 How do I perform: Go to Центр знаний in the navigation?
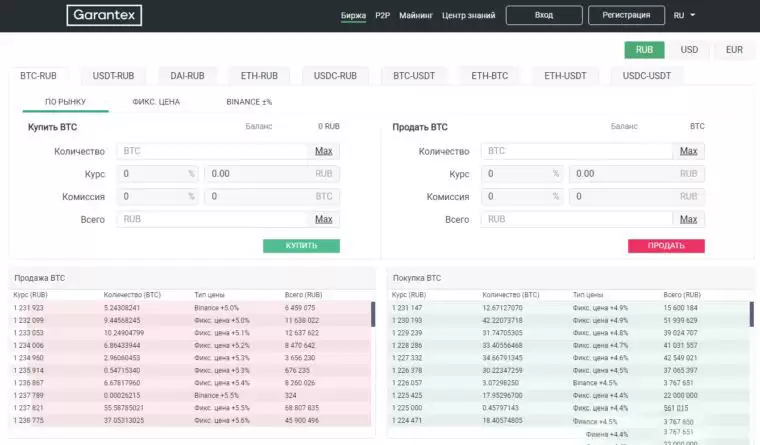click(x=468, y=16)
